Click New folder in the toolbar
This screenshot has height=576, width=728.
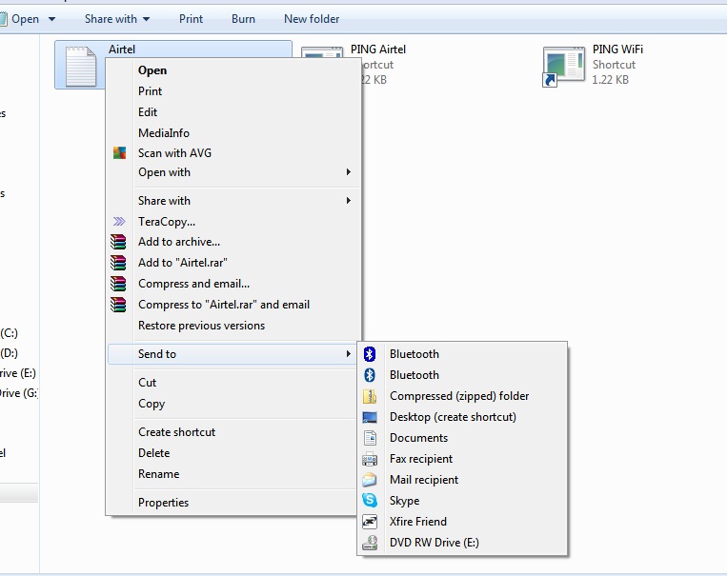[312, 19]
